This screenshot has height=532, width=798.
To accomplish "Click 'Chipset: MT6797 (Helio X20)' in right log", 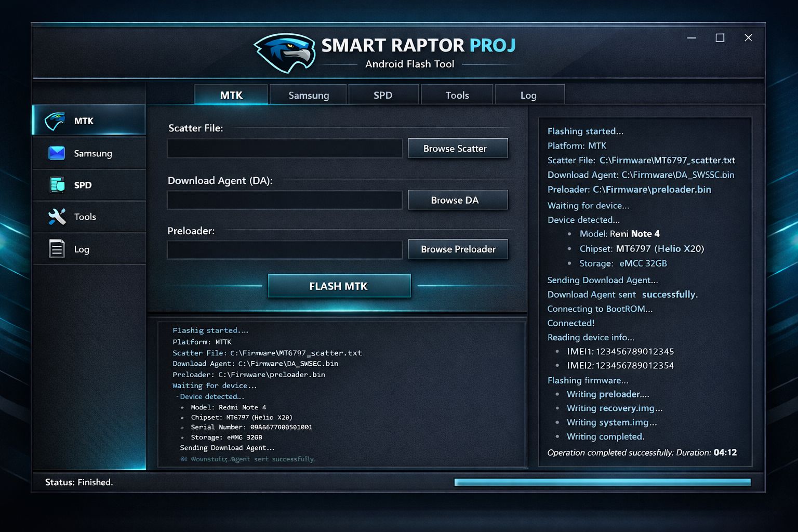I will 642,248.
